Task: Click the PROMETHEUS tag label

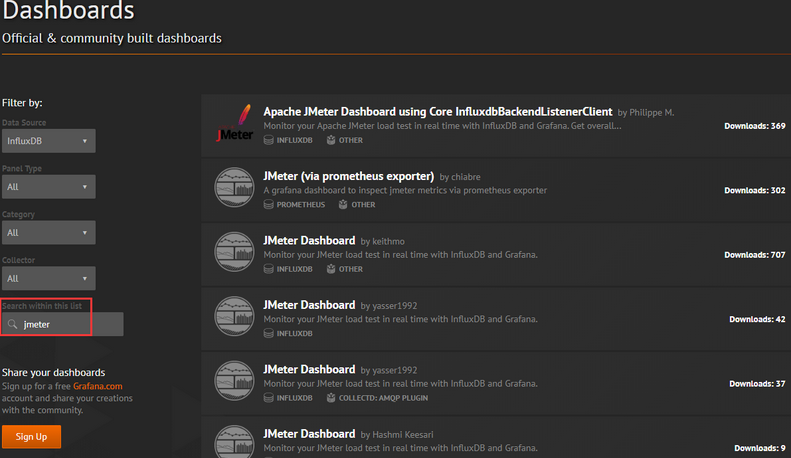Action: (301, 205)
